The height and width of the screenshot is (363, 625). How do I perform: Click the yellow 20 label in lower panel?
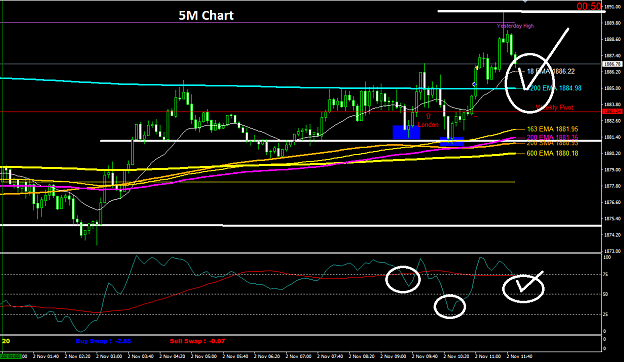click(6, 341)
